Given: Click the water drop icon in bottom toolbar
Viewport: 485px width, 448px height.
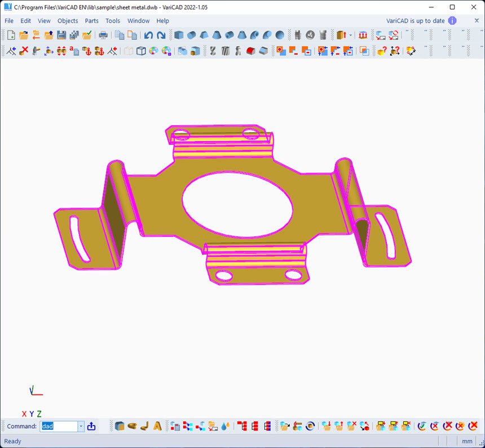Looking at the screenshot, I should (x=226, y=426).
